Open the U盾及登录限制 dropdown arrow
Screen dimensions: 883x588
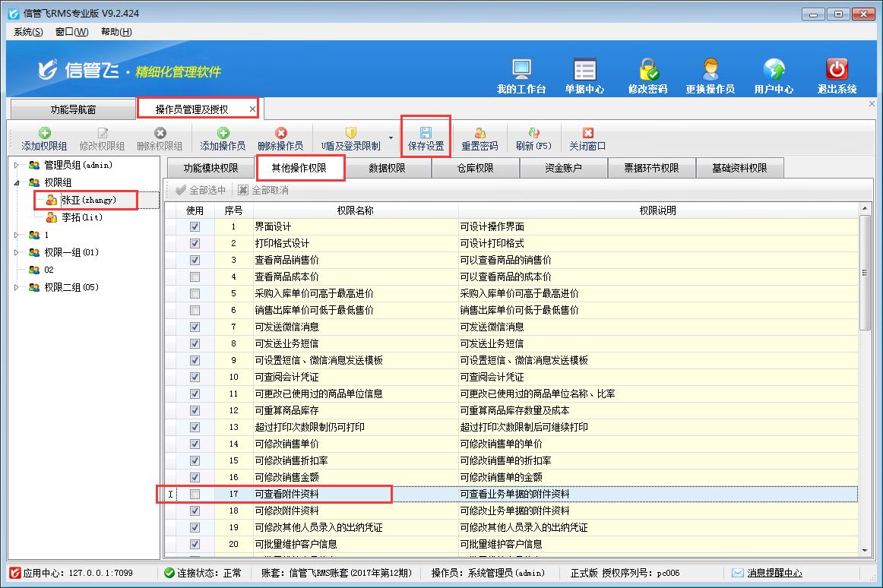coord(391,138)
